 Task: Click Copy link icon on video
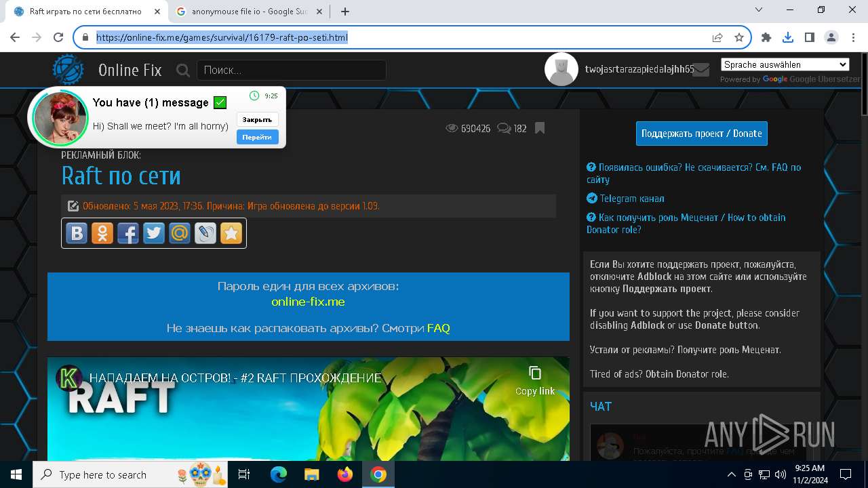tap(535, 373)
